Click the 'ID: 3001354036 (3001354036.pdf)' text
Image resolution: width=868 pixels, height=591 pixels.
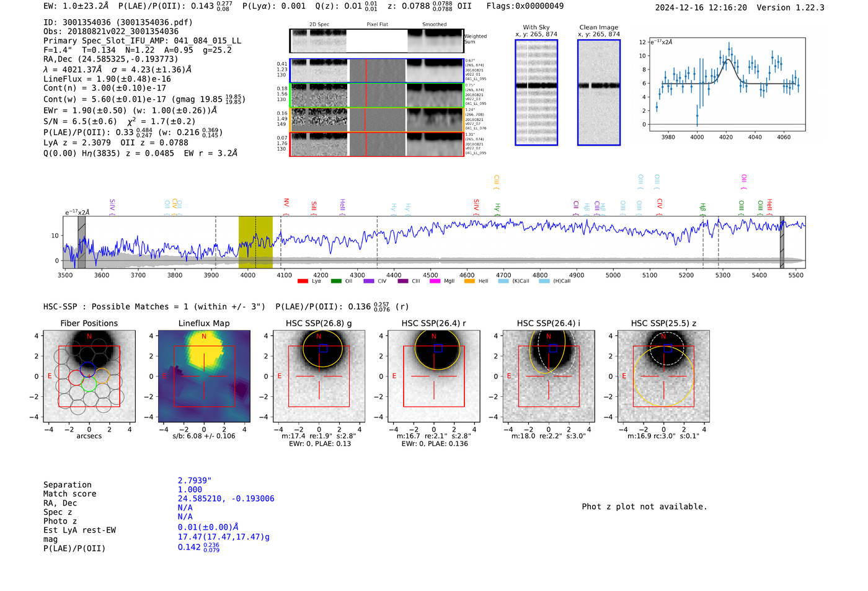click(118, 22)
